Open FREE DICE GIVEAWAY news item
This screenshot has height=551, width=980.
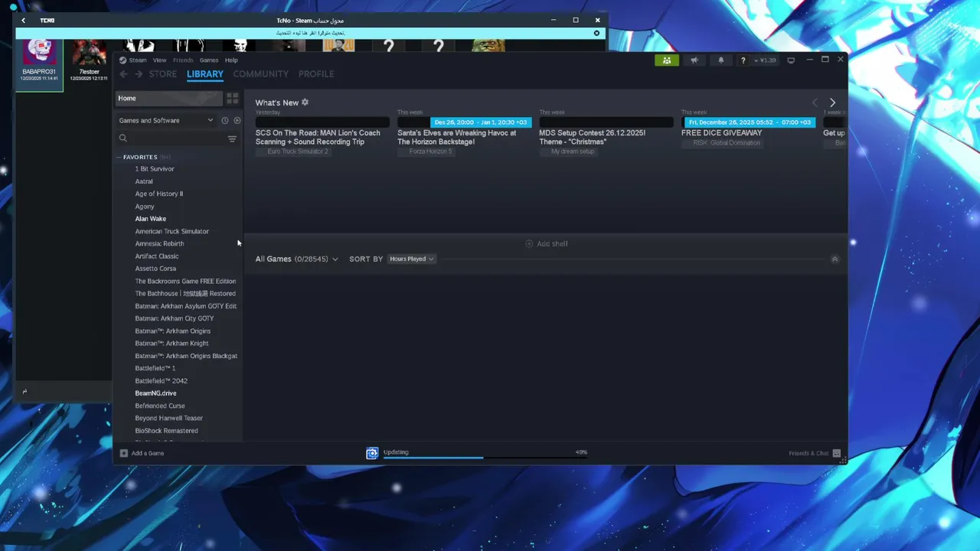point(721,133)
